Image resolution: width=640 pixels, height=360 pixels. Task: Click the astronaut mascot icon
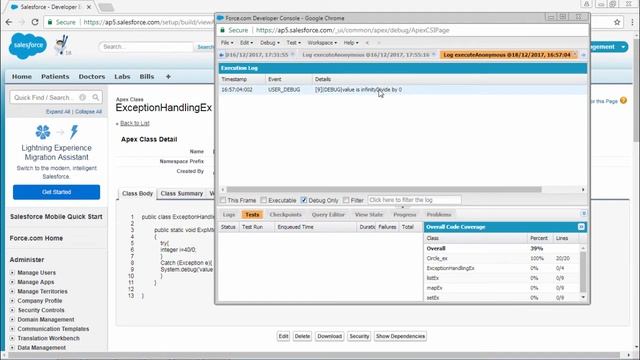[x=62, y=45]
